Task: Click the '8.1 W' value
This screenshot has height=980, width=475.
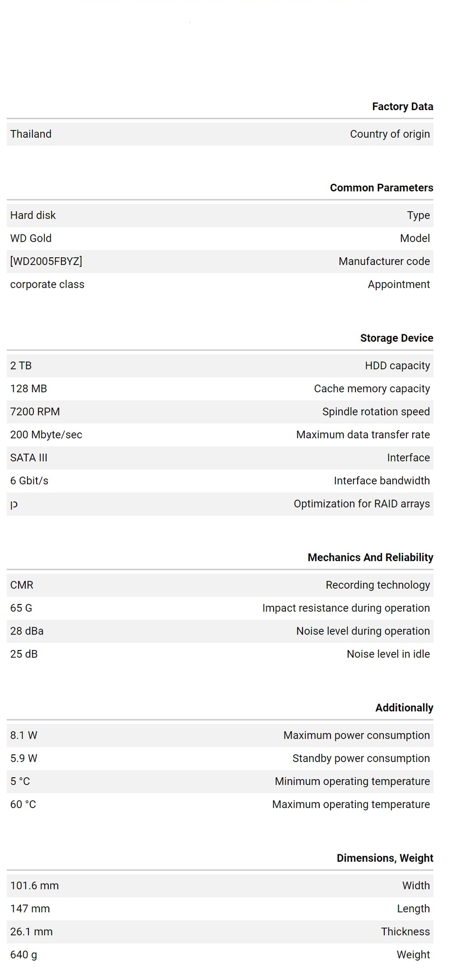Action: tap(24, 735)
